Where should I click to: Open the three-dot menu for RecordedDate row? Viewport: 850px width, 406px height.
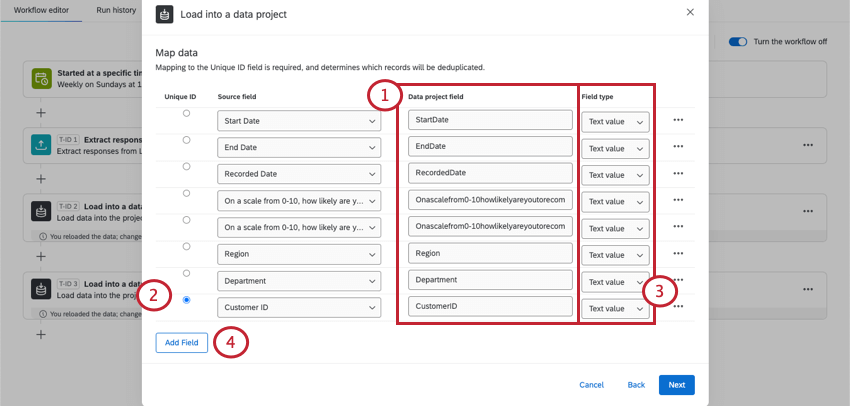(x=680, y=174)
